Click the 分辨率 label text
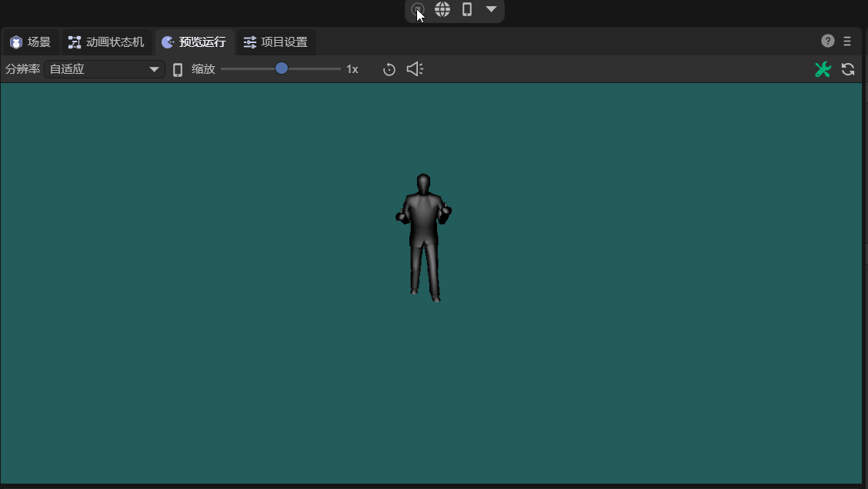Image resolution: width=868 pixels, height=489 pixels. pyautogui.click(x=22, y=69)
